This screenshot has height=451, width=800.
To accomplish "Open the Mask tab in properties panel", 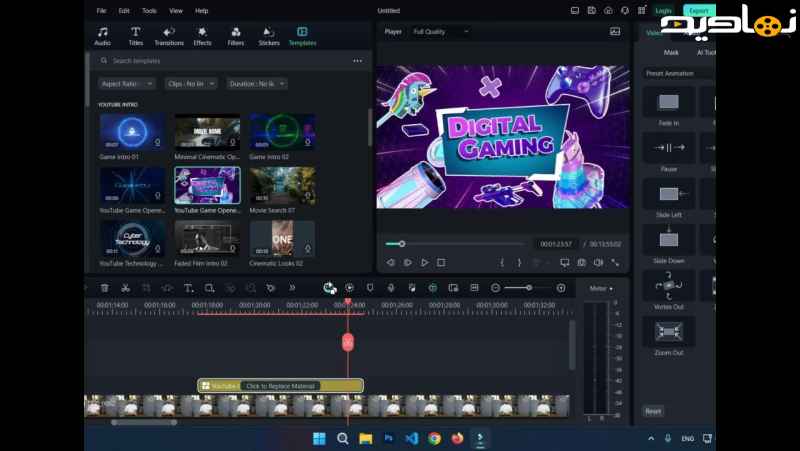I will click(x=671, y=53).
